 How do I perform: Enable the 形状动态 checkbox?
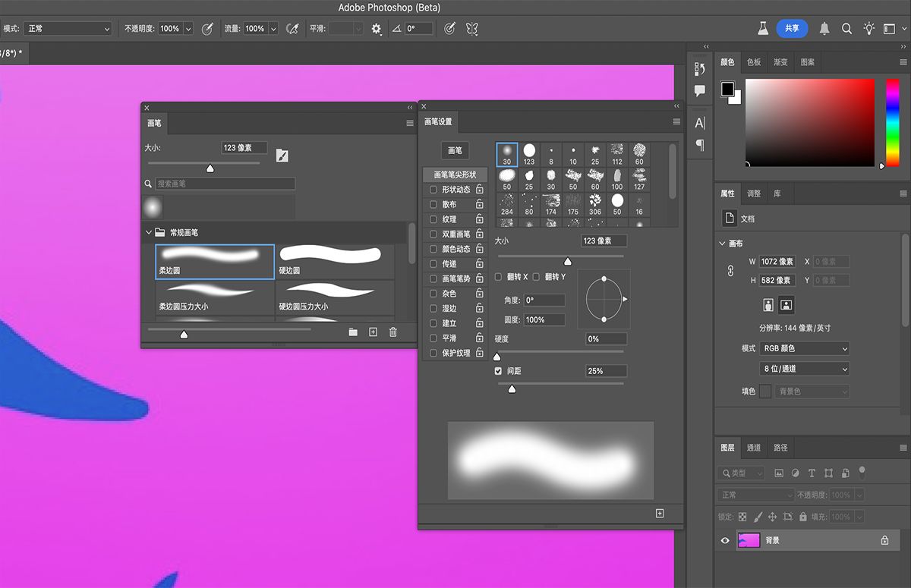point(433,190)
